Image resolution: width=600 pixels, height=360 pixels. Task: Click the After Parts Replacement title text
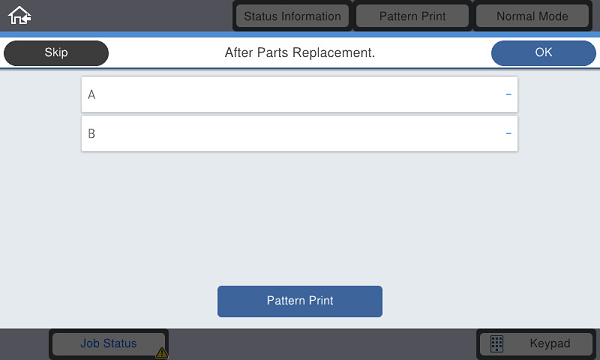click(300, 53)
